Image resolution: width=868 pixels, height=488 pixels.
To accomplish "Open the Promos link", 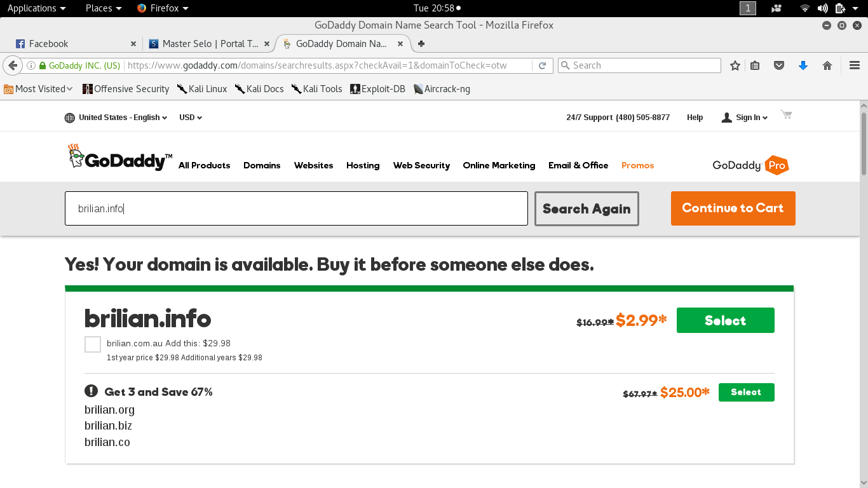I will (637, 165).
